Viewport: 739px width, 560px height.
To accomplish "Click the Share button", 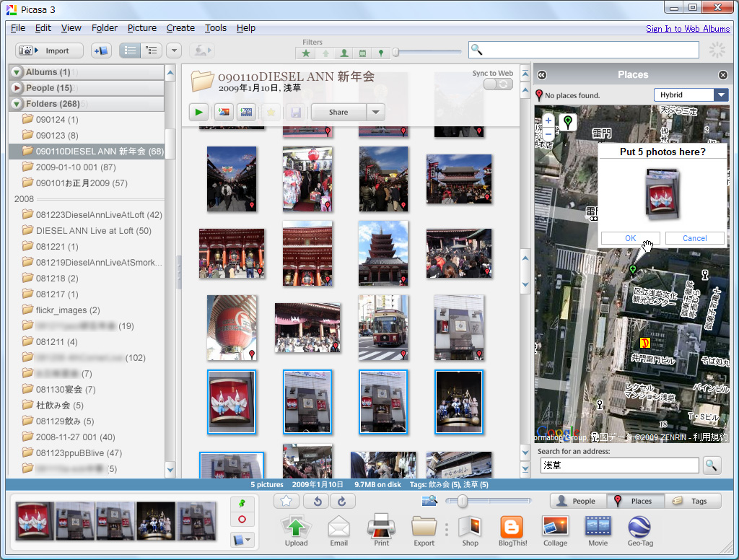I will pos(338,112).
